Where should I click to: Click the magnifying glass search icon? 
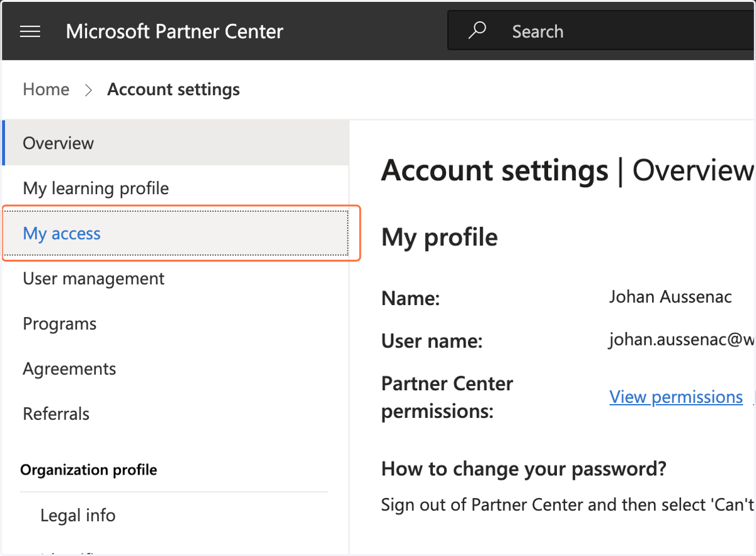tap(478, 31)
